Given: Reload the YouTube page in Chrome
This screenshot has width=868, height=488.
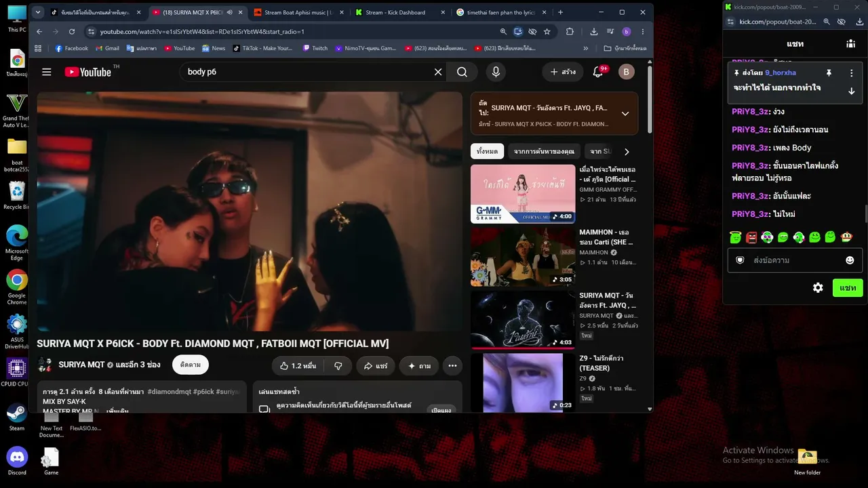Looking at the screenshot, I should (73, 31).
